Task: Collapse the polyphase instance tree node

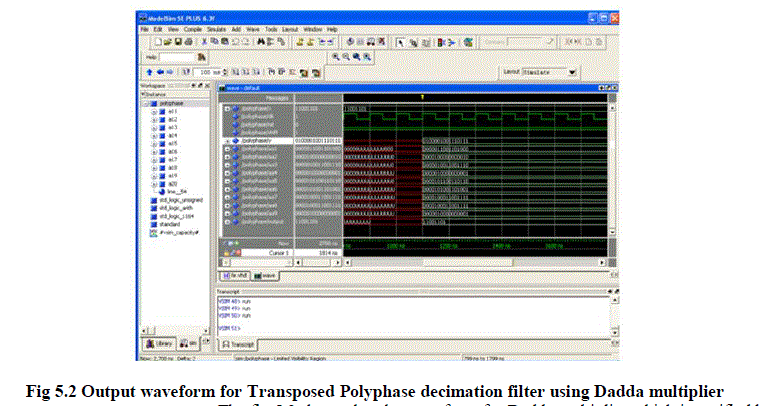Action: pos(147,103)
